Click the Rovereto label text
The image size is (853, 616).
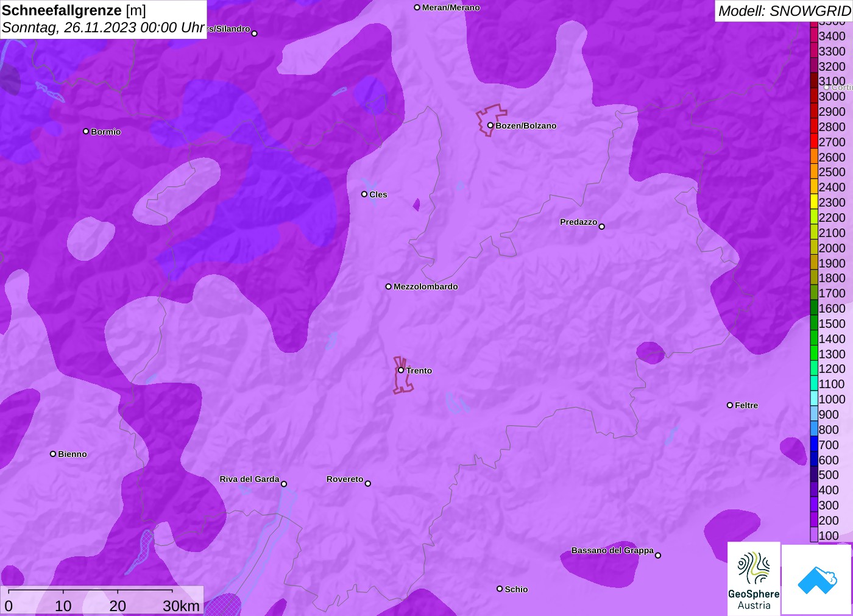[x=345, y=479]
